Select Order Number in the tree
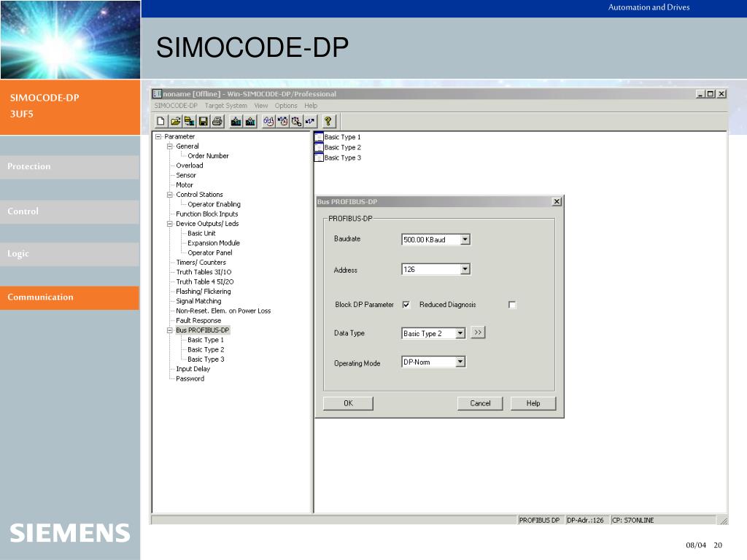The height and width of the screenshot is (560, 747). pos(208,156)
